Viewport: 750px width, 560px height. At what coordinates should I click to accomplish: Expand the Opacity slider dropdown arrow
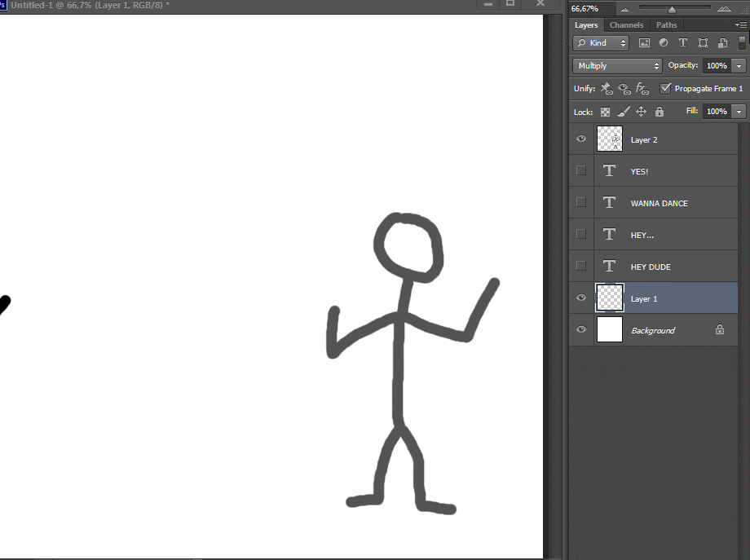point(739,66)
